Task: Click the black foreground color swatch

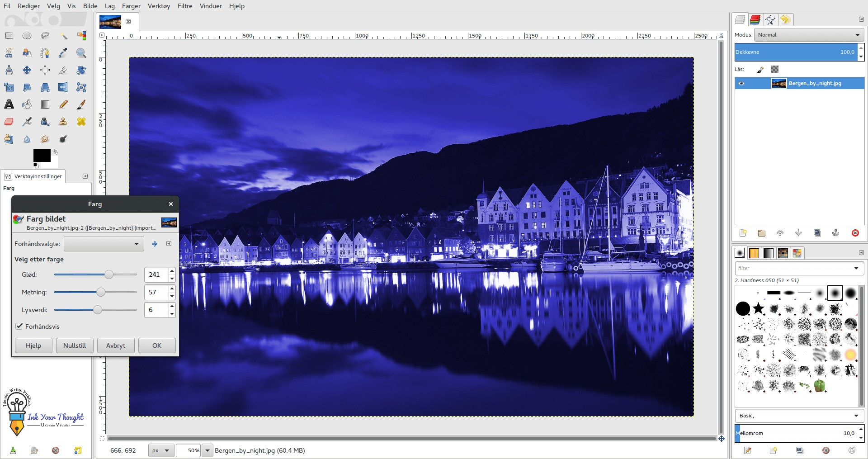Action: point(42,156)
